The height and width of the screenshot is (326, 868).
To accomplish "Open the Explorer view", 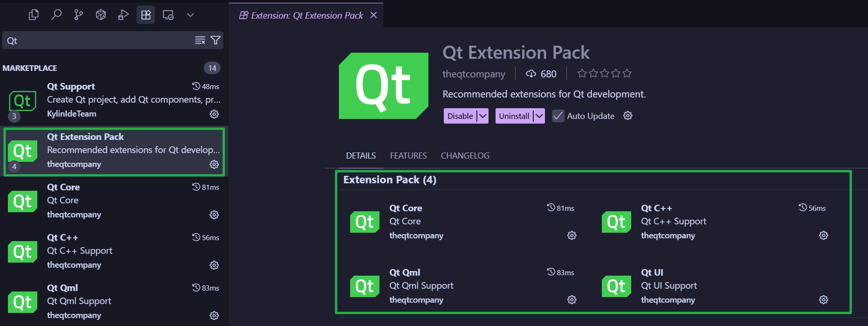I will pyautogui.click(x=33, y=14).
